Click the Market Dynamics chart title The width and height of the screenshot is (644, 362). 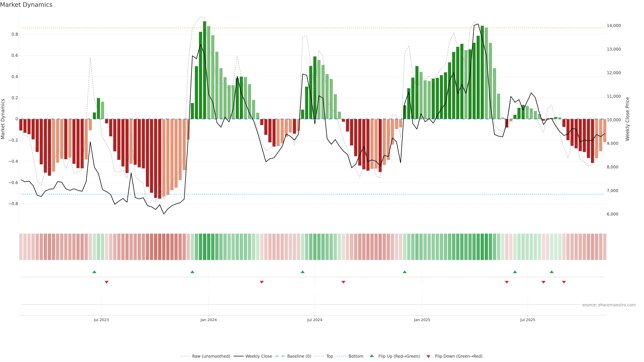point(26,5)
